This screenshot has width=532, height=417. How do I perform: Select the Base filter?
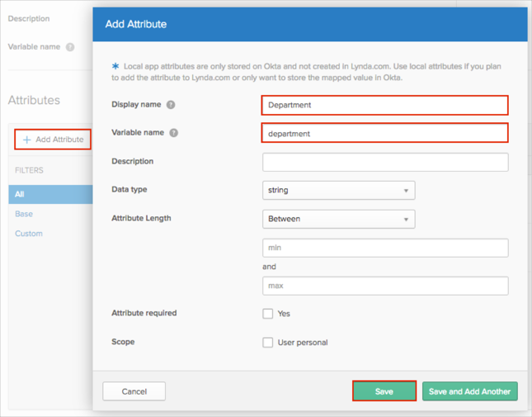[24, 214]
